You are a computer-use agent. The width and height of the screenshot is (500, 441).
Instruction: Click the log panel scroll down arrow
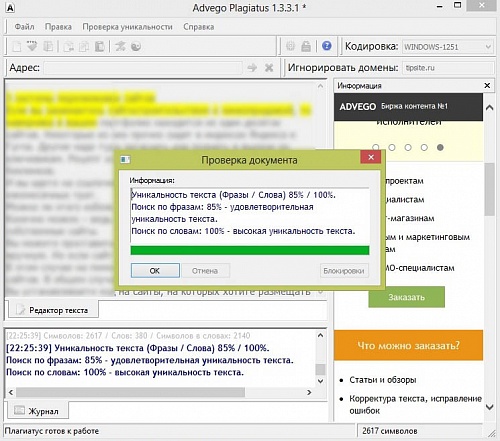click(x=320, y=381)
